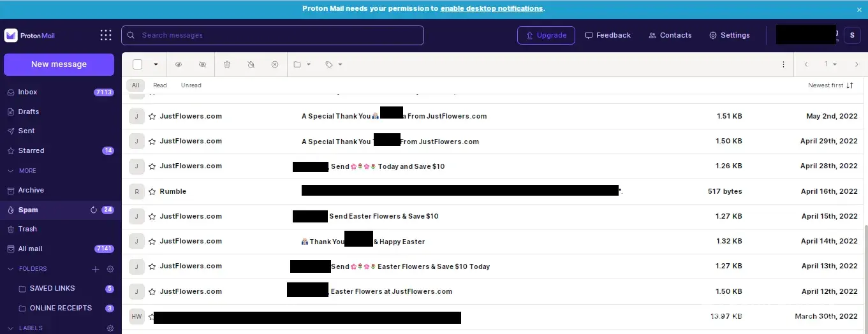Open the page number dropdown
The image size is (868, 334).
(x=830, y=64)
